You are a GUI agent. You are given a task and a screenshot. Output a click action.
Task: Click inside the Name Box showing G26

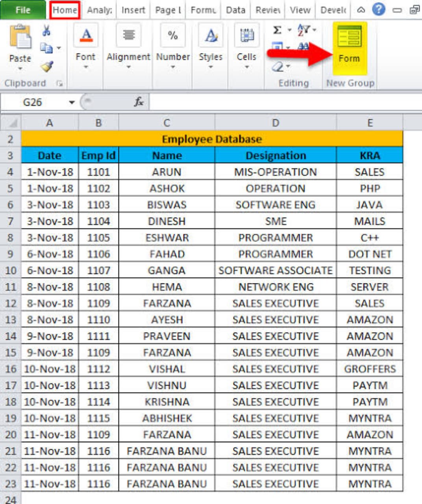tap(33, 102)
